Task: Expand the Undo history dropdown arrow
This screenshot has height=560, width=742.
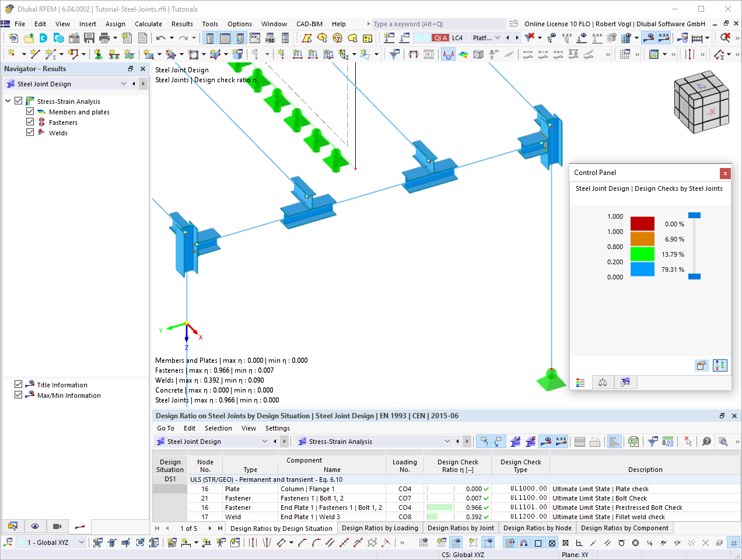Action: click(x=171, y=38)
